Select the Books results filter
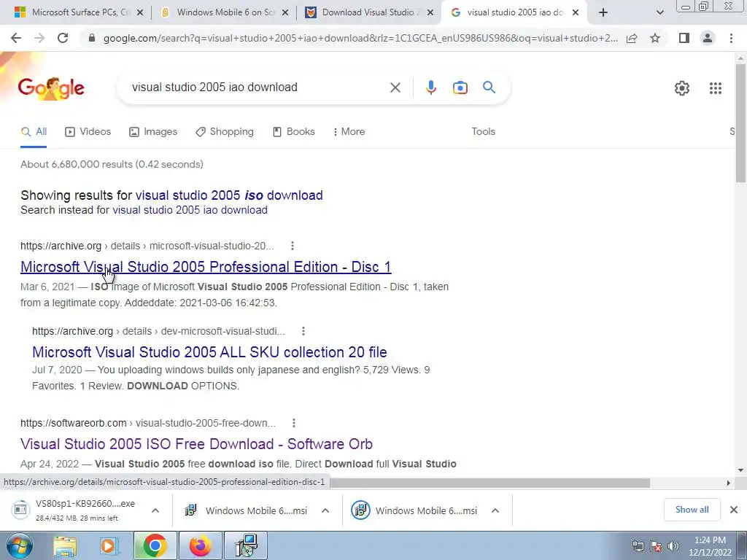This screenshot has height=560, width=747. pos(293,132)
